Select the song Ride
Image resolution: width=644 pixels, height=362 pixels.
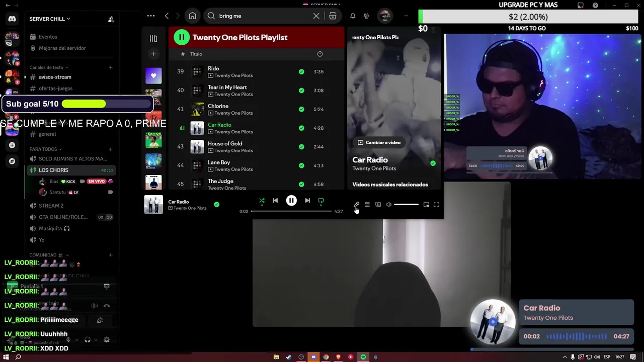click(213, 68)
